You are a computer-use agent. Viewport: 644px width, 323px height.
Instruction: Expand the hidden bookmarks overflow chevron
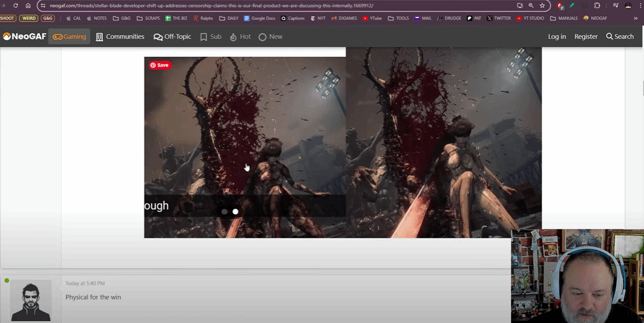point(635,18)
